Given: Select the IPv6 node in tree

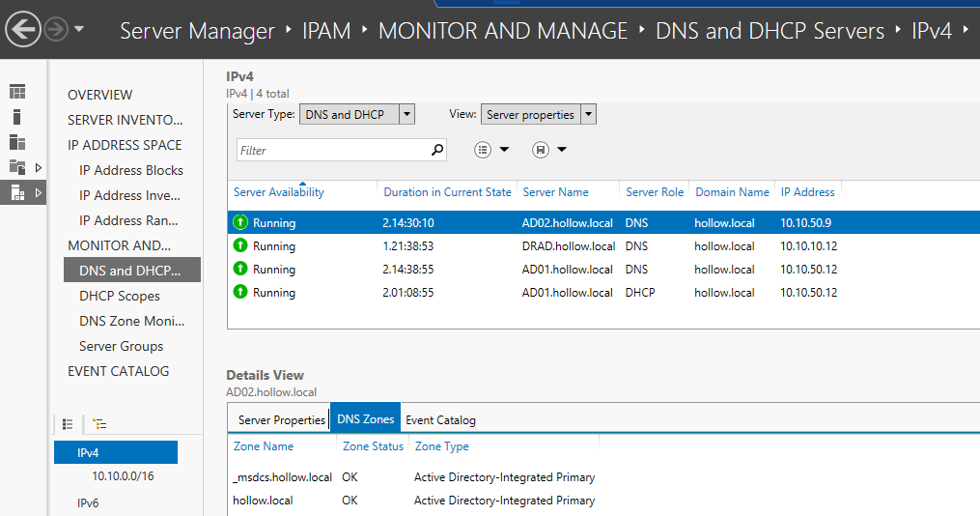Looking at the screenshot, I should tap(88, 502).
